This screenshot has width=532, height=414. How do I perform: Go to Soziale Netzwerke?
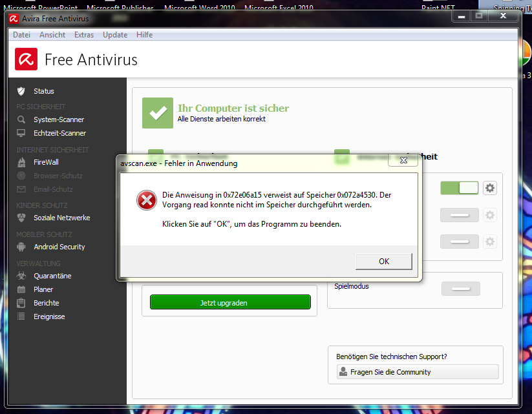point(62,218)
